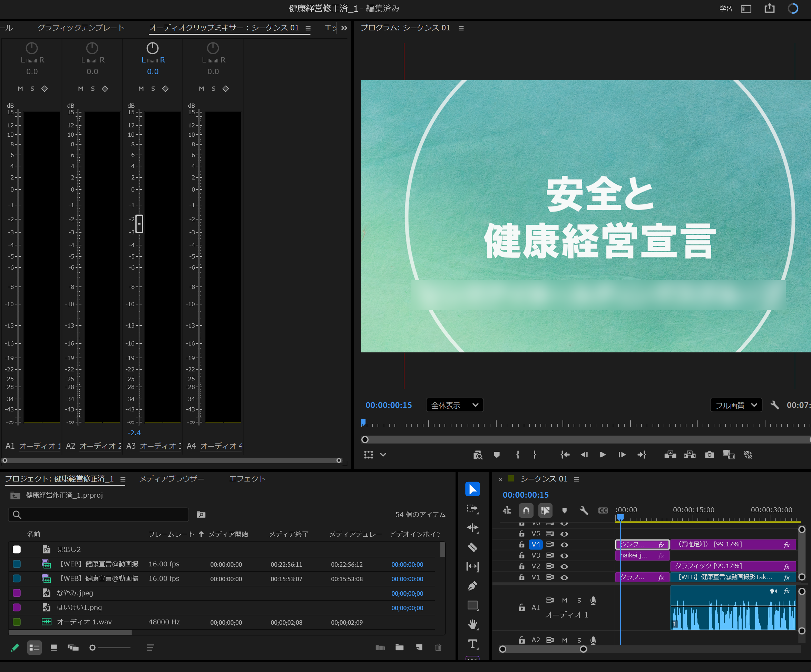
Task: Open frame guides dropdown arrow in Program monitor
Action: (x=383, y=455)
